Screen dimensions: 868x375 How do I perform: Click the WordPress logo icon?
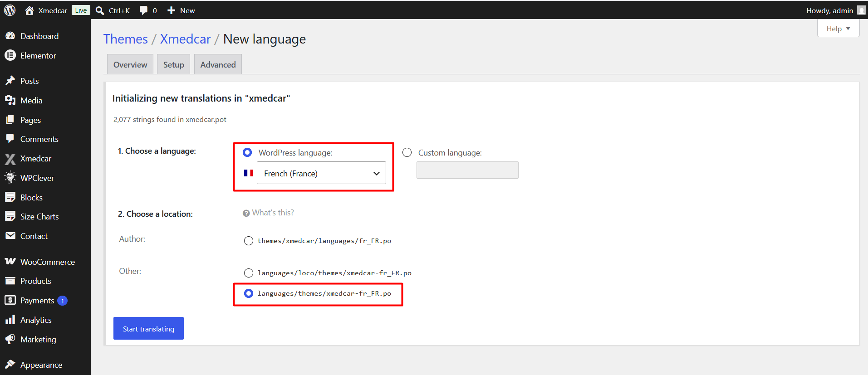pos(10,10)
